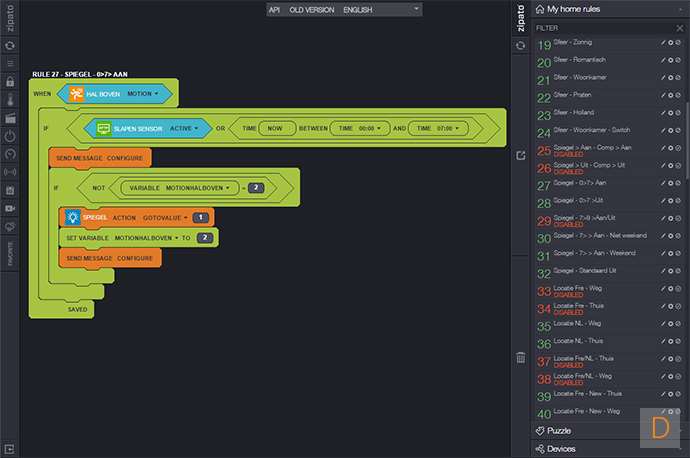Click the export icon beside rules list
This screenshot has height=458, width=690.
520,155
